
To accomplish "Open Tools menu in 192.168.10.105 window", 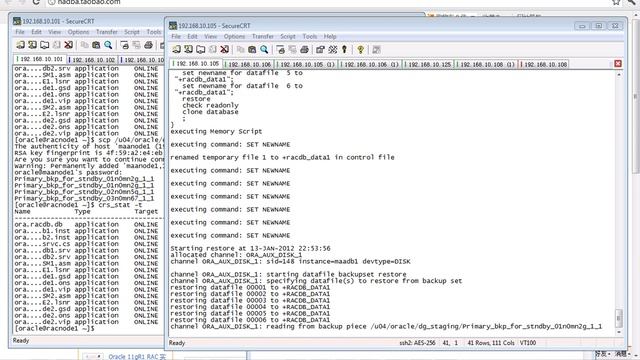I will 309,36.
